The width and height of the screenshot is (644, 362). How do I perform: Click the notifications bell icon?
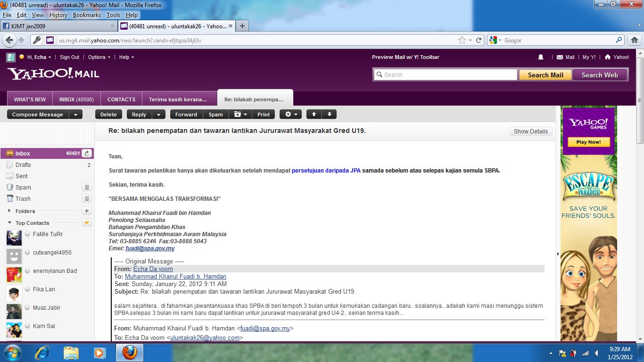coord(541,57)
